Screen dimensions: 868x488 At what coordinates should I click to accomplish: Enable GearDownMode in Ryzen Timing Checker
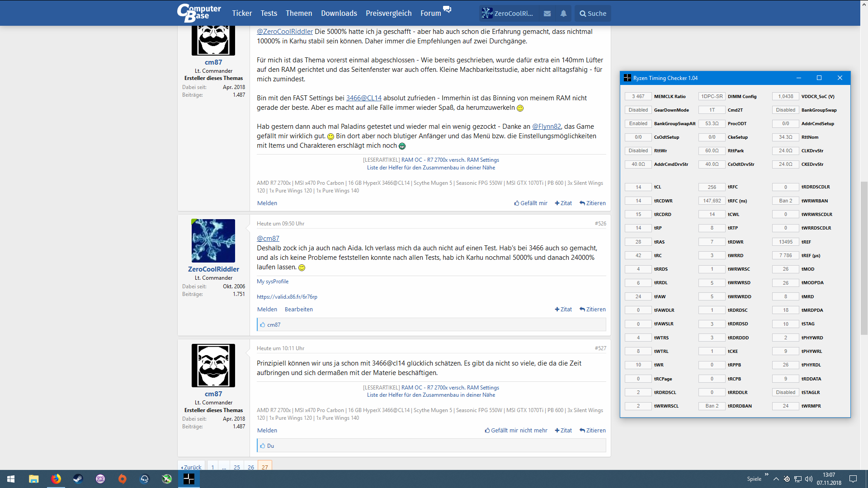[638, 110]
